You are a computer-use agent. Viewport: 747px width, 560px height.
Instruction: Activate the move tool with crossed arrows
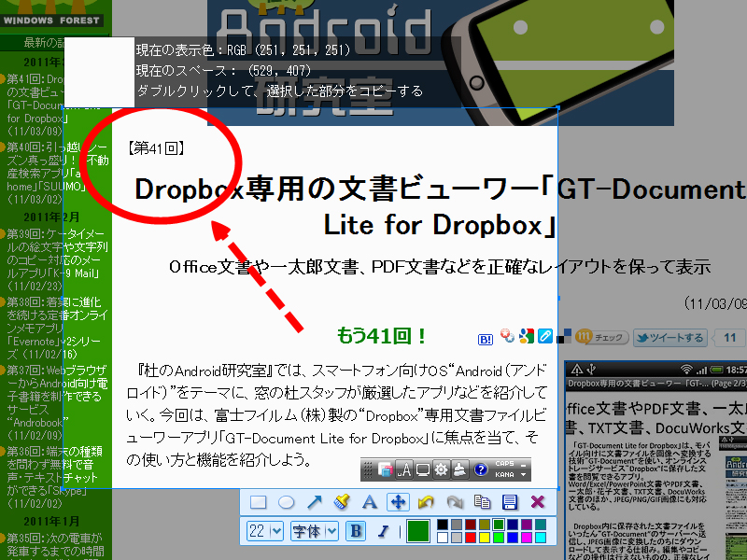(398, 501)
